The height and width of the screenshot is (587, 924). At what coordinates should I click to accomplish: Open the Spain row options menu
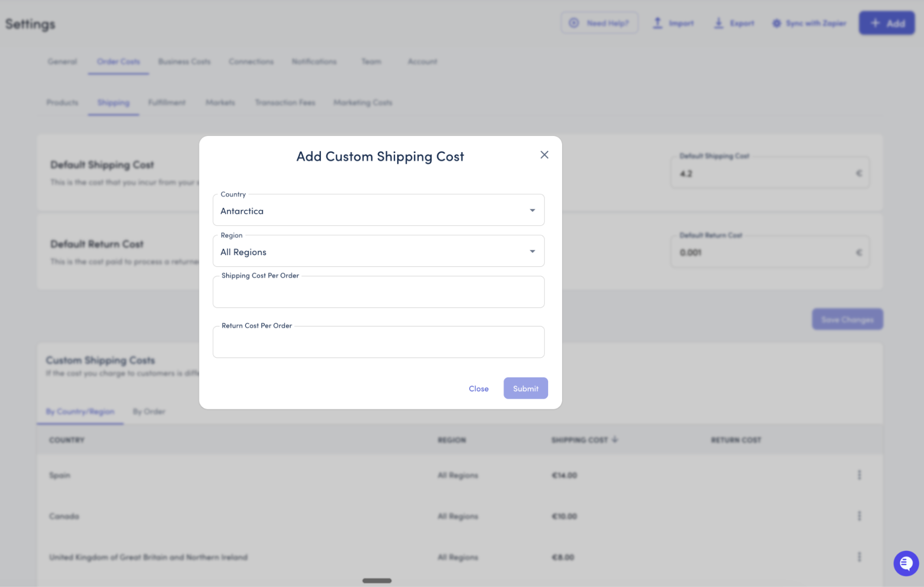[x=859, y=475]
